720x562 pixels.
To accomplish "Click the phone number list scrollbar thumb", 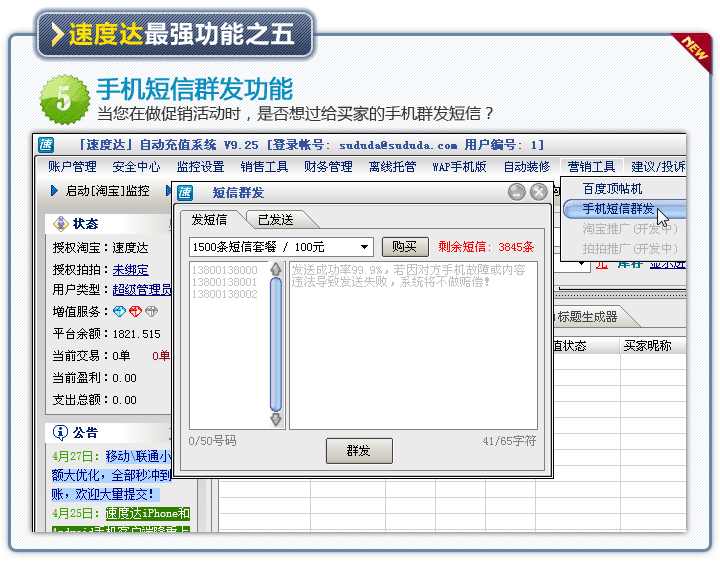I will pyautogui.click(x=276, y=344).
